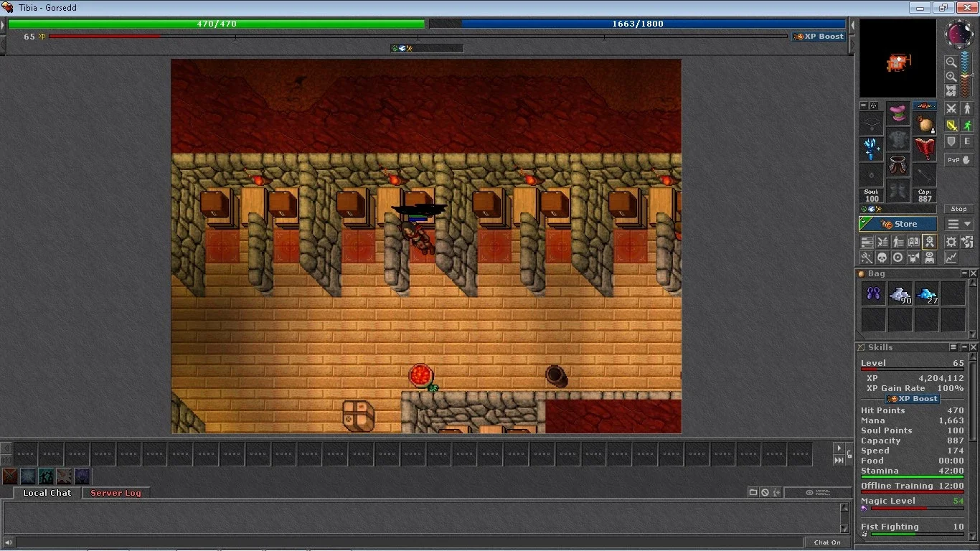The width and height of the screenshot is (980, 551).
Task: Advance action bar with right arrow
Action: [839, 448]
